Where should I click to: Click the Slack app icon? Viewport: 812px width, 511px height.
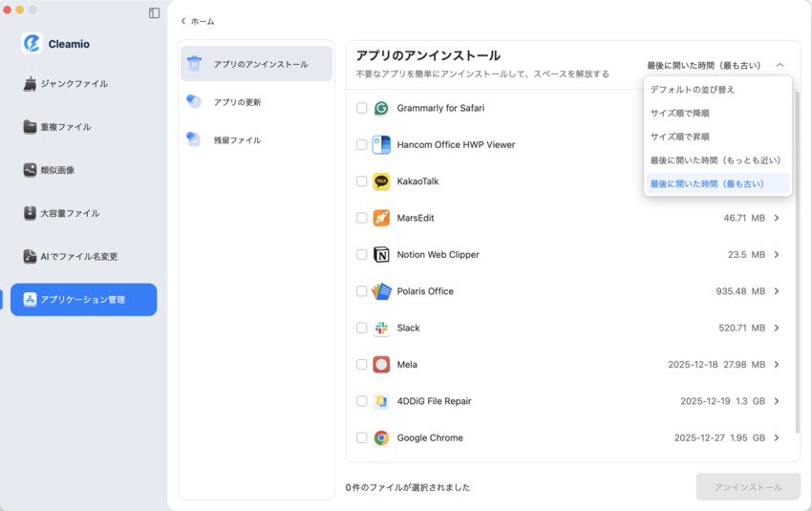381,328
